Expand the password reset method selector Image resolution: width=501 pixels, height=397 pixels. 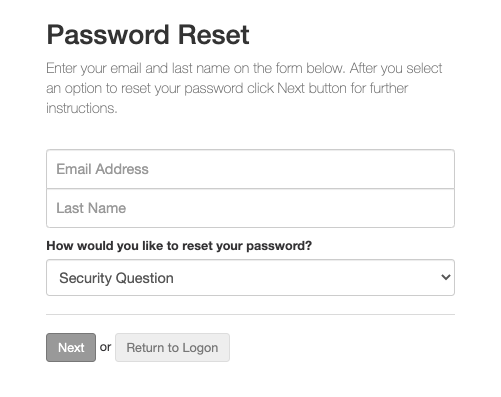250,277
